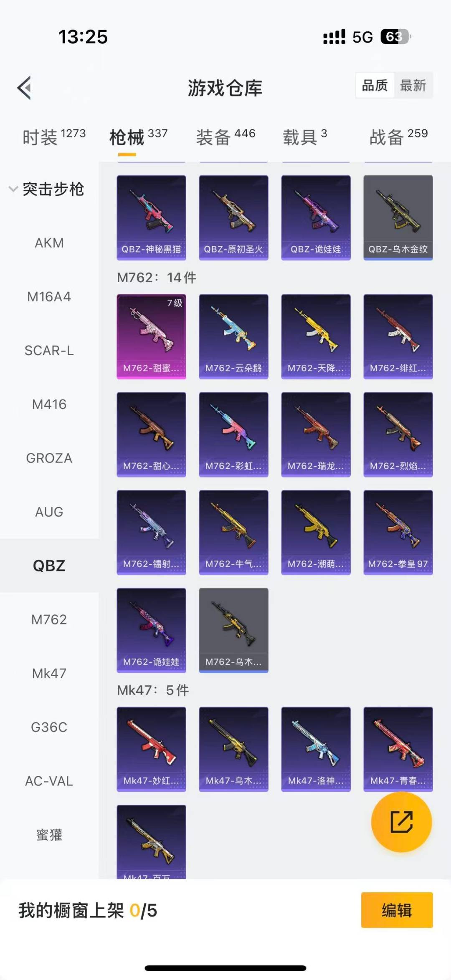The image size is (451, 980).
Task: Select 蜜獾 in the weapon sidebar
Action: 49,835
